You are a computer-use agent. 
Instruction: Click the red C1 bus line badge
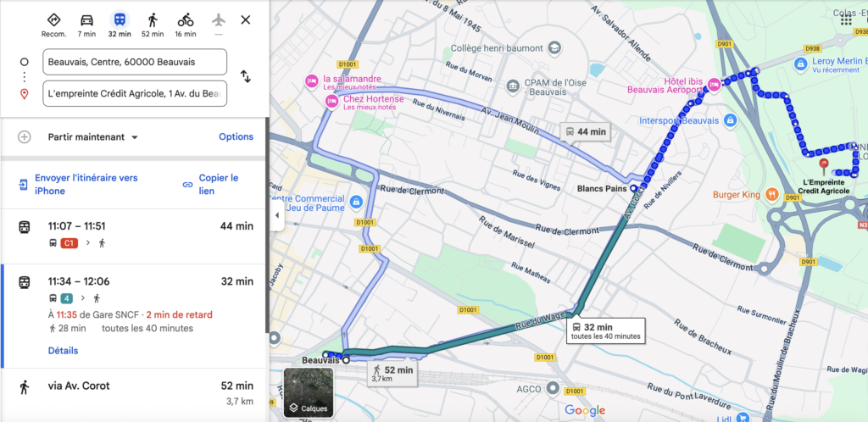[x=70, y=243]
